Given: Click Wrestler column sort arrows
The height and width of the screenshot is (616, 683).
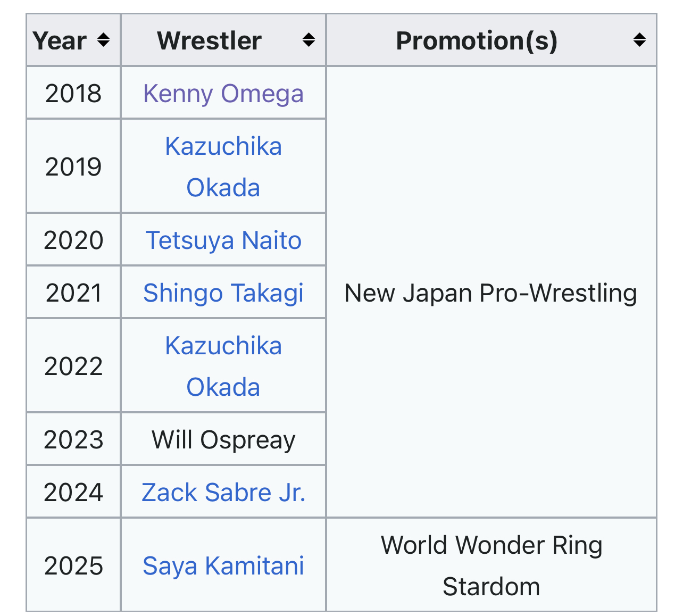Looking at the screenshot, I should pos(309,40).
